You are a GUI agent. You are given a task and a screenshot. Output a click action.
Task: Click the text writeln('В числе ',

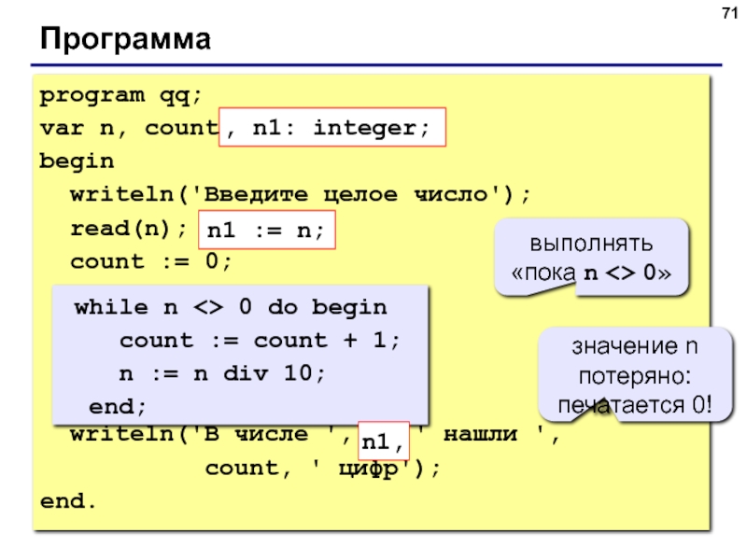tap(210, 434)
